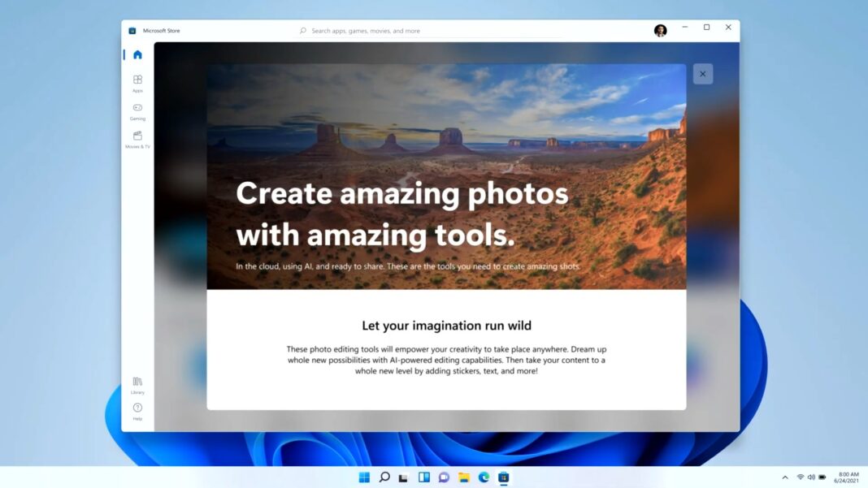The width and height of the screenshot is (868, 488).
Task: Dismiss the photo tools promotional banner
Action: click(x=702, y=73)
